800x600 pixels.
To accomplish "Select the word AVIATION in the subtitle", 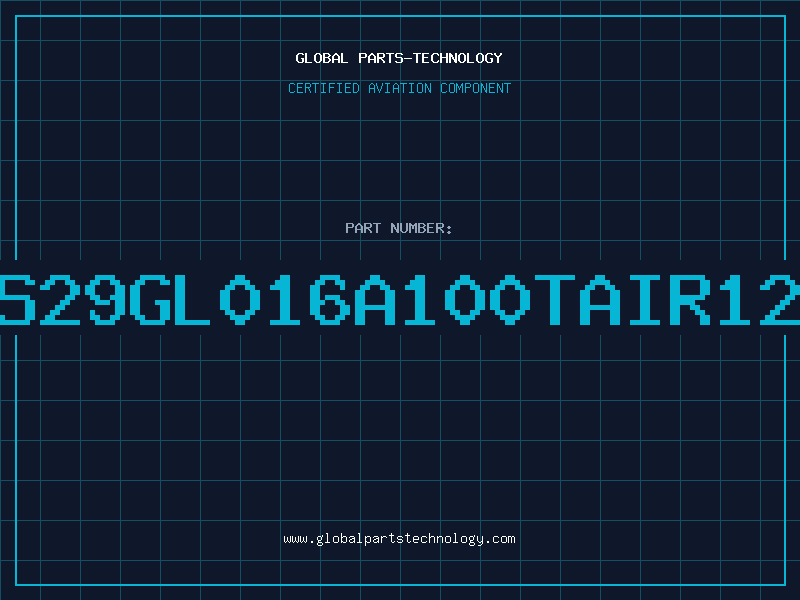I will (399, 88).
